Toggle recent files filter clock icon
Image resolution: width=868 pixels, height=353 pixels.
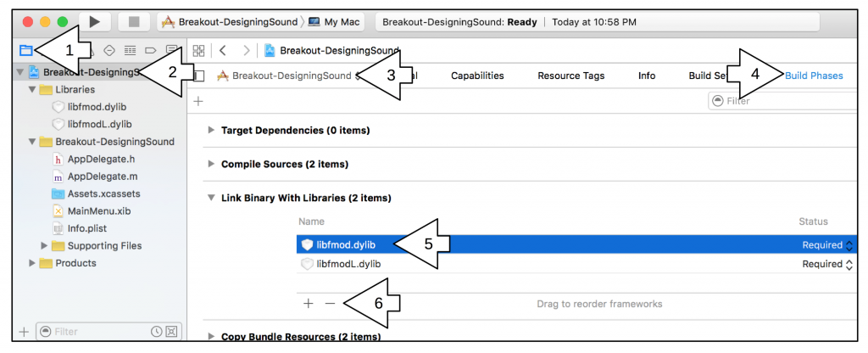[156, 332]
